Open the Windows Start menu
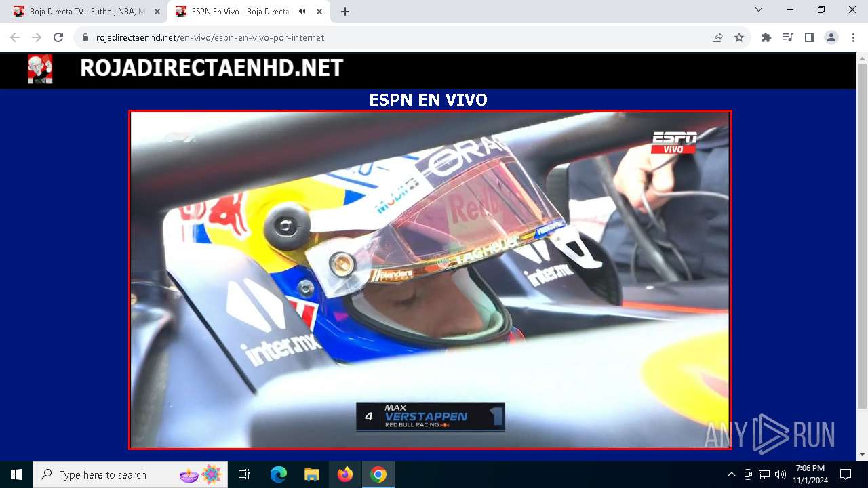This screenshot has height=488, width=868. coord(16,474)
